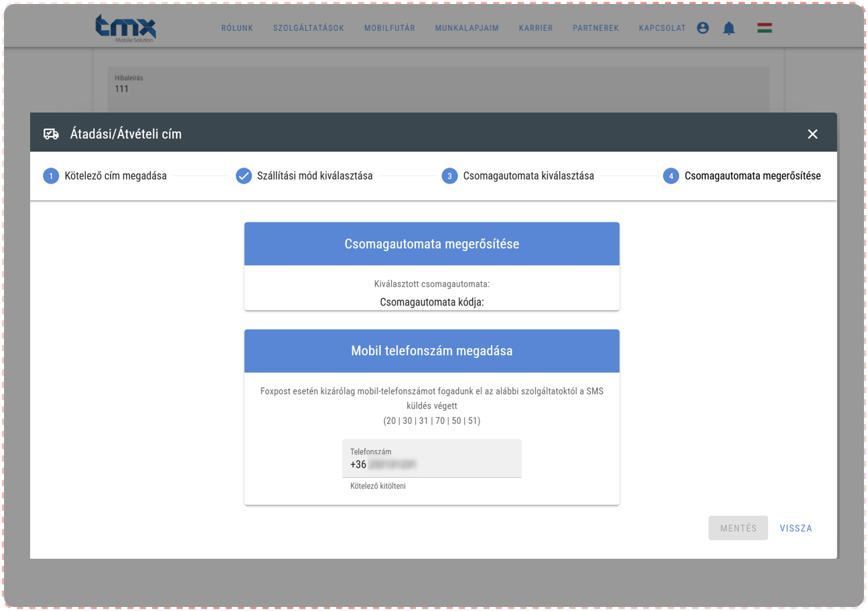Click the checkmark icon for Szállítási mód

point(244,176)
